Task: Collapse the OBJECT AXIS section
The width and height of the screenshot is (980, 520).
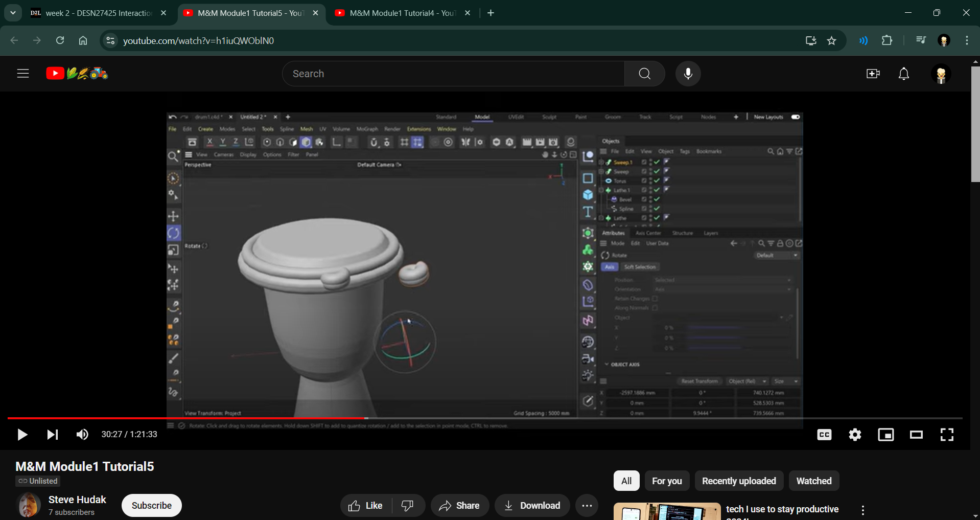Action: [x=606, y=364]
